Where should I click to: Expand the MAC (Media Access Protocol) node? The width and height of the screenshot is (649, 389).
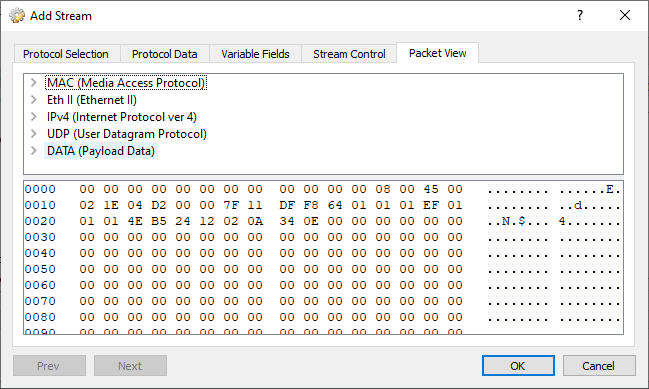pos(34,83)
